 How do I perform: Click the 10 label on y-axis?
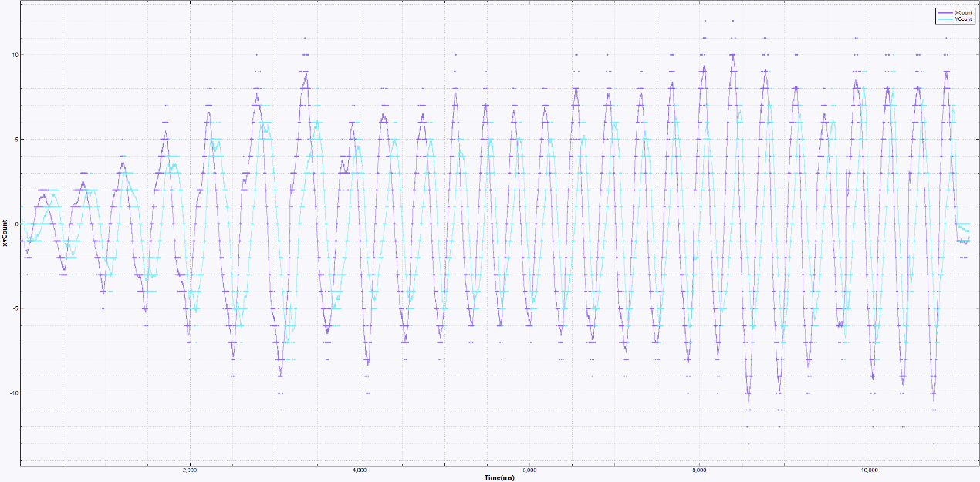click(x=13, y=55)
